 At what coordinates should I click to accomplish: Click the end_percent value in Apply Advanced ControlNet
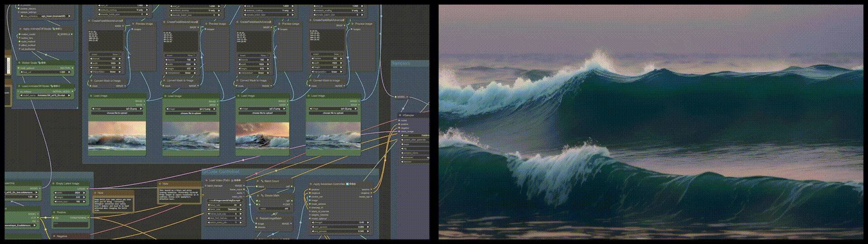click(361, 231)
